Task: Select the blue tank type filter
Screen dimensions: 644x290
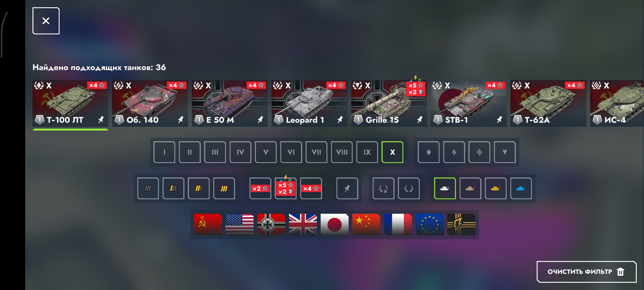Action: pyautogui.click(x=521, y=188)
